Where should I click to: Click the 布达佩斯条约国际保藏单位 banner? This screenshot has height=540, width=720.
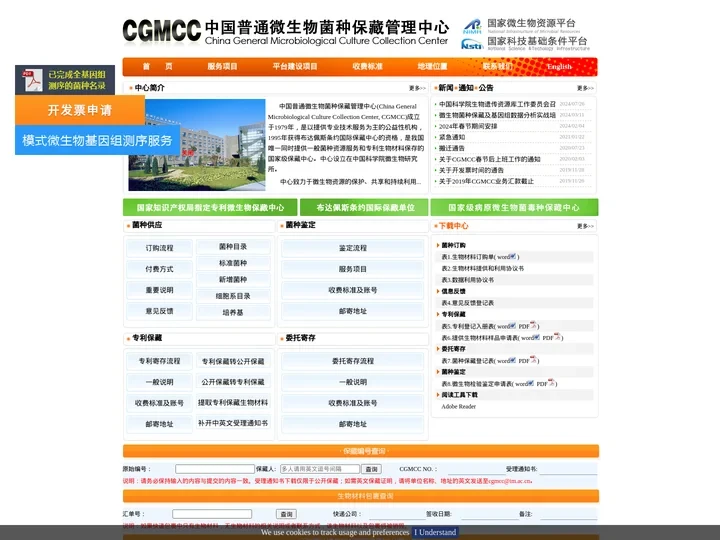pos(365,208)
